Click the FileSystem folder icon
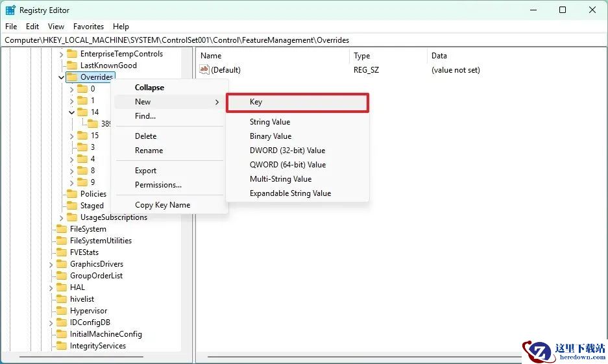Image resolution: width=608 pixels, height=364 pixels. (62, 228)
